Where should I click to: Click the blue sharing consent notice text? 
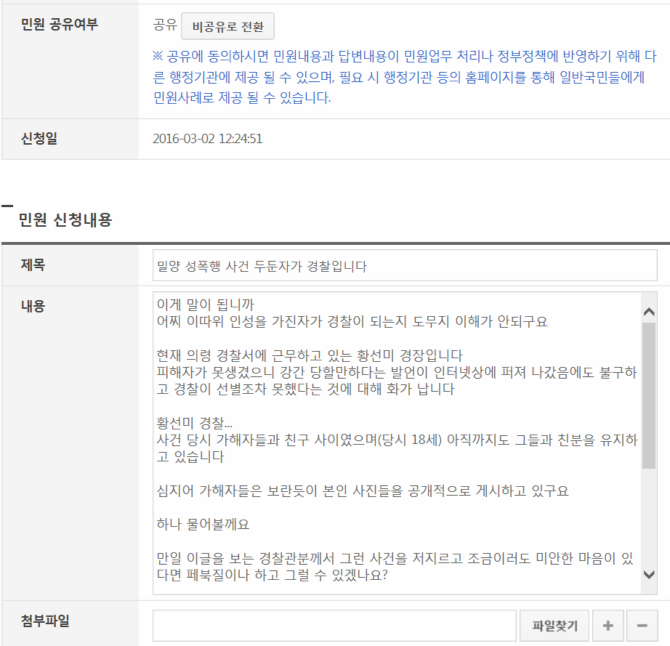point(400,75)
